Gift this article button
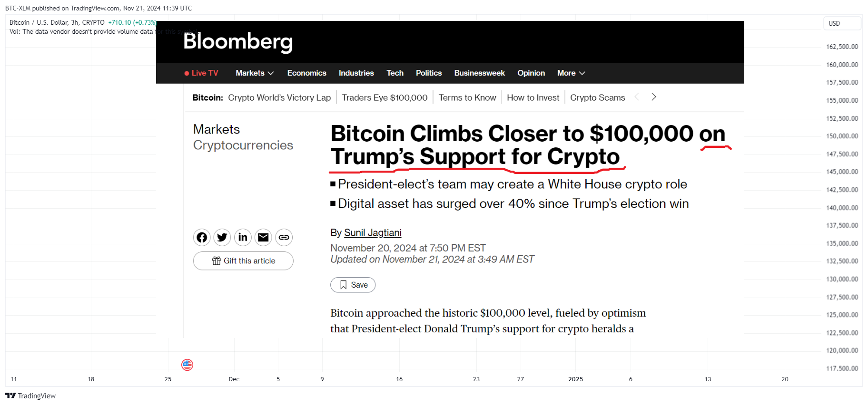Image resolution: width=868 pixels, height=405 pixels. 243,260
